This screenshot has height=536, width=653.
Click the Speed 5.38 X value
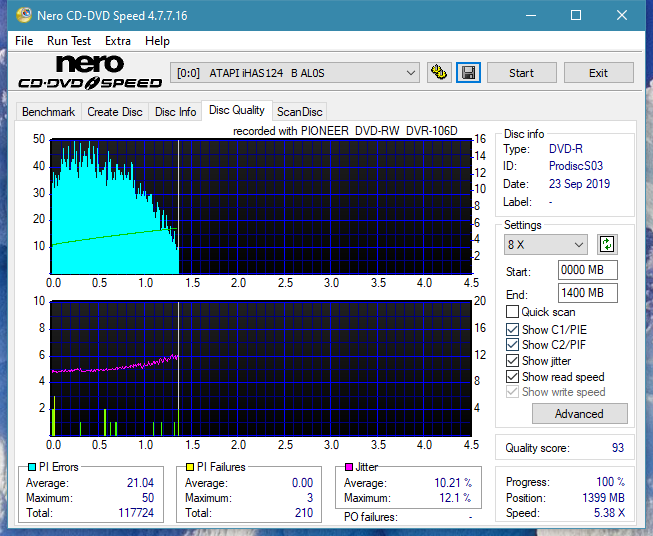(x=609, y=513)
